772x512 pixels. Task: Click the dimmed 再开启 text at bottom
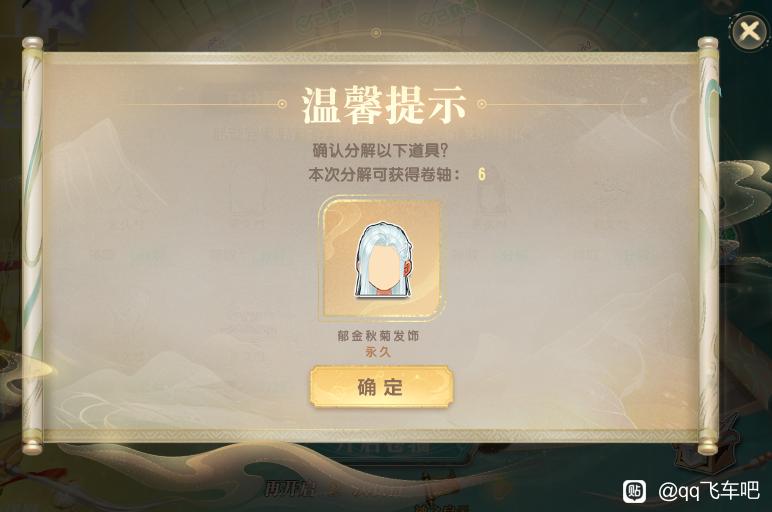pyautogui.click(x=289, y=488)
